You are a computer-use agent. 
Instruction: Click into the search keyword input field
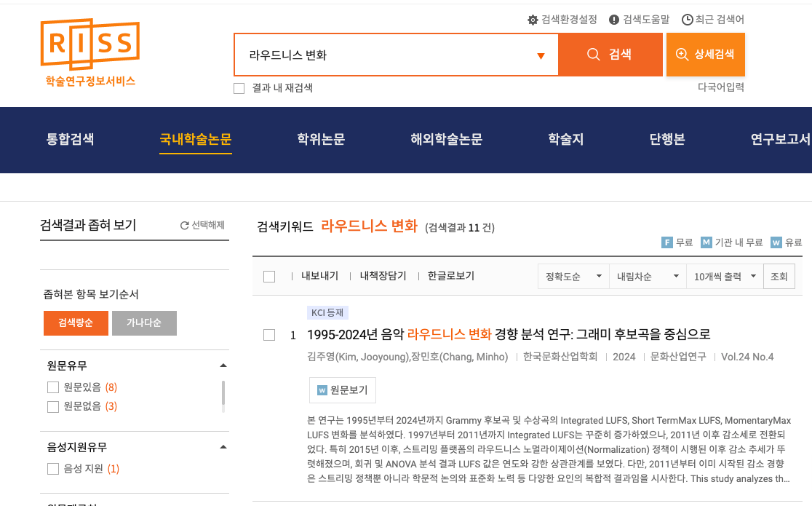coord(386,55)
